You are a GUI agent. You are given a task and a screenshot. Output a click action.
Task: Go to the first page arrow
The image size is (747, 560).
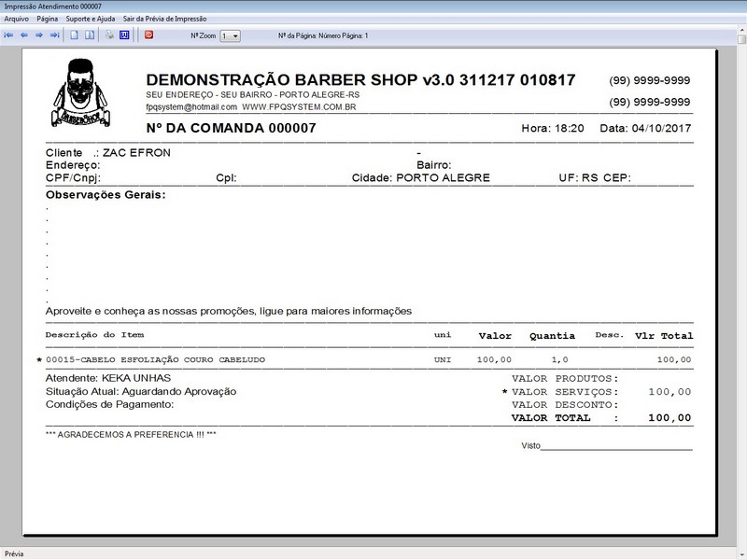click(8, 35)
